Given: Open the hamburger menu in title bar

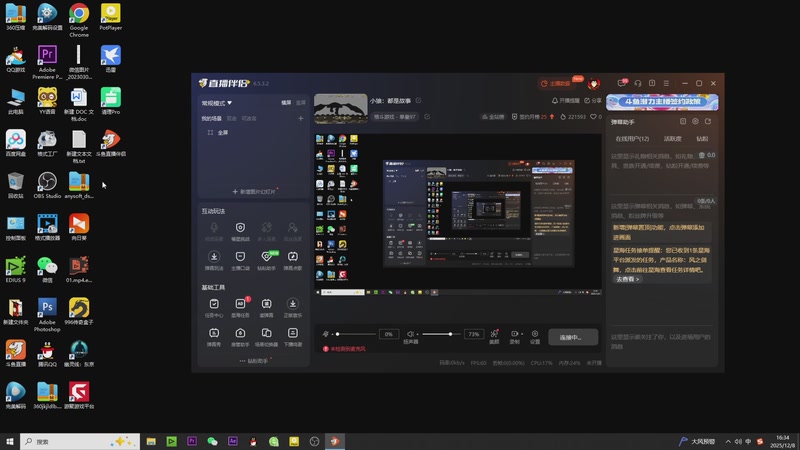Looking at the screenshot, I should pyautogui.click(x=666, y=83).
